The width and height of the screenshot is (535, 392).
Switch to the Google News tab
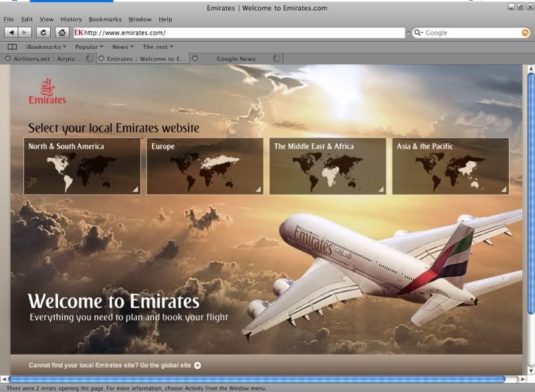[236, 59]
